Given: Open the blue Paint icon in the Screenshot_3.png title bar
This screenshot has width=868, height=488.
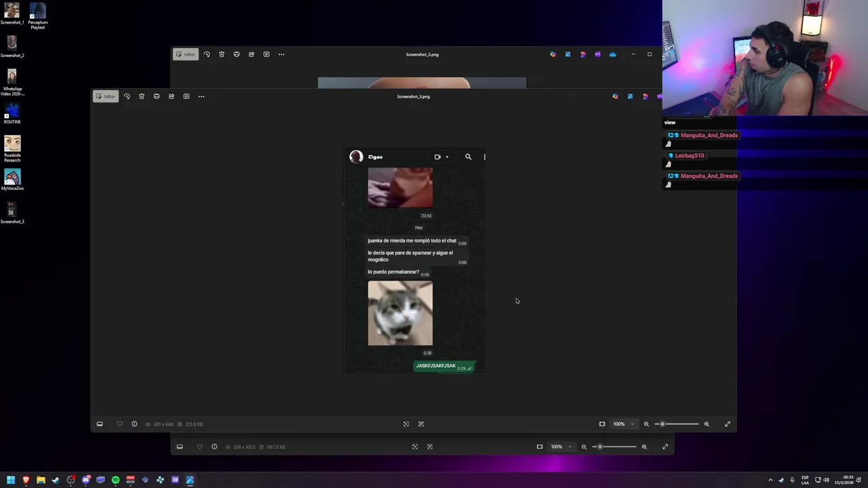Looking at the screenshot, I should (630, 96).
